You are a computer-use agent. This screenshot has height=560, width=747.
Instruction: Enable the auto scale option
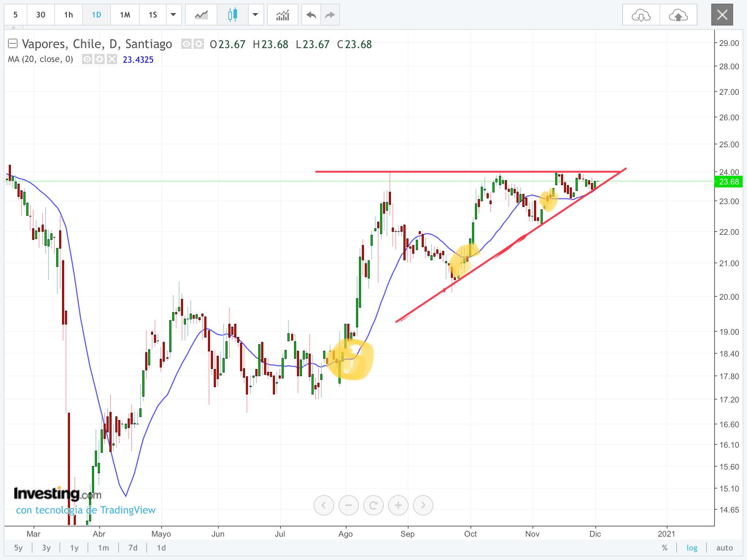coord(724,548)
